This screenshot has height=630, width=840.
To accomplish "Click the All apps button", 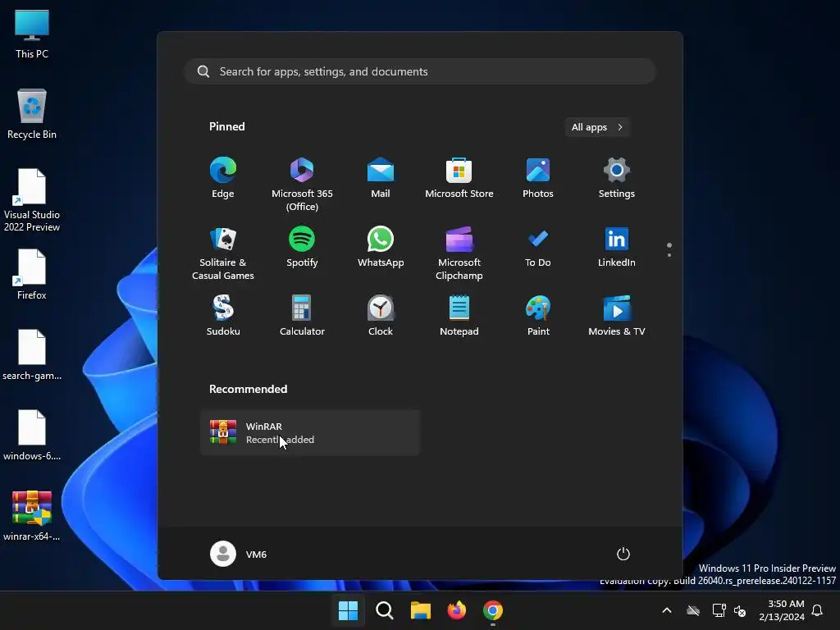I will [597, 127].
